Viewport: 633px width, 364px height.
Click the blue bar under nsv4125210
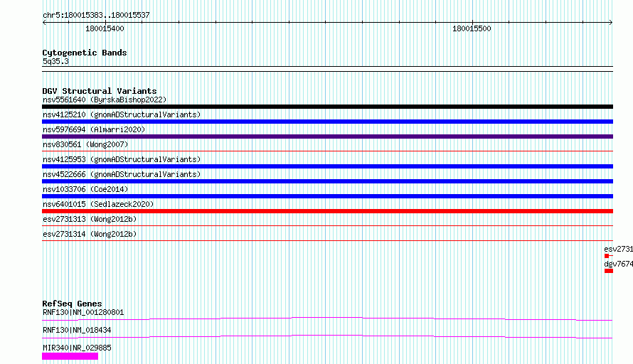(x=327, y=122)
